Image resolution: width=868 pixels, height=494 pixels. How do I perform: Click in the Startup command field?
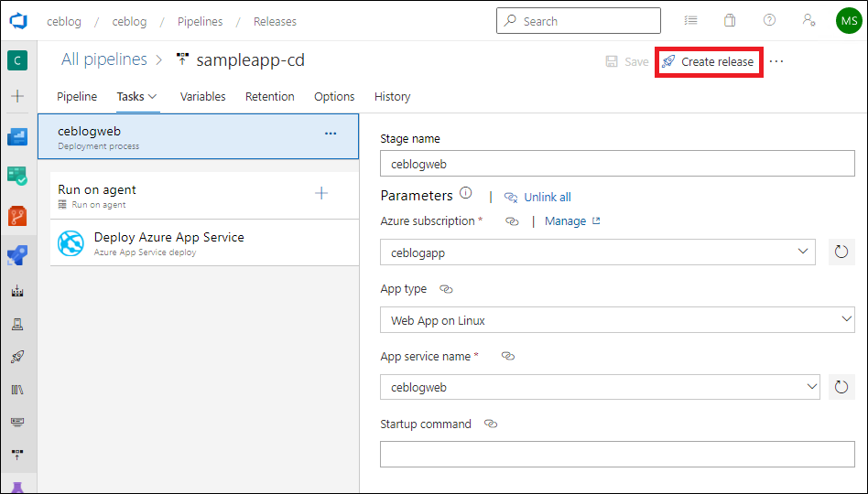(617, 454)
